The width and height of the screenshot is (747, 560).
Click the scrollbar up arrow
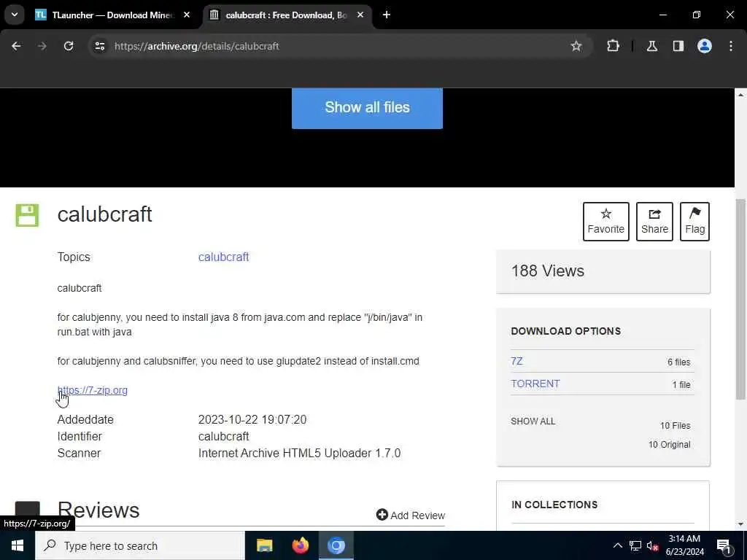pyautogui.click(x=741, y=95)
